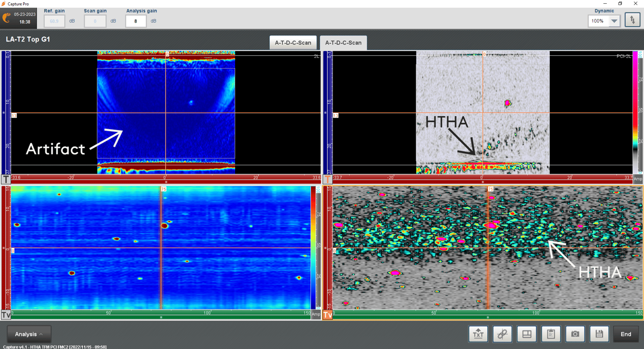Screen dimensions: 644x349
Task: Select the T label on the right grayscale view
Action: pyautogui.click(x=328, y=179)
